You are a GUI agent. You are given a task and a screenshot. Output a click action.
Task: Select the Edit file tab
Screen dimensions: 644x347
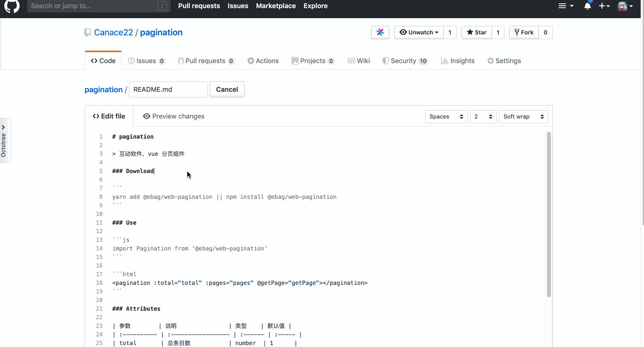[x=109, y=116]
